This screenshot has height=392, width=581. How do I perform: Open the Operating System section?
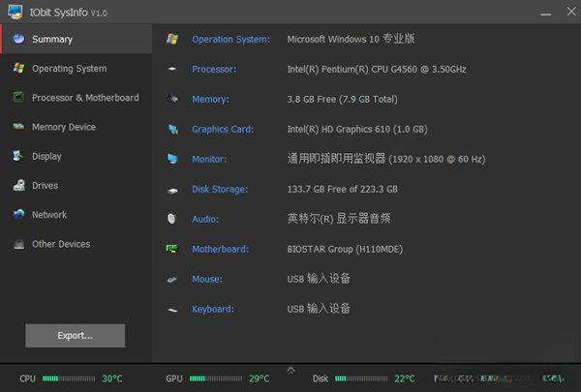[x=76, y=68]
